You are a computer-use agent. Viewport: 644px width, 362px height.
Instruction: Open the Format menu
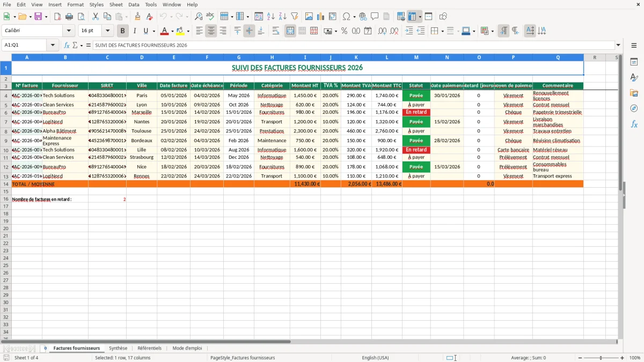click(75, 4)
